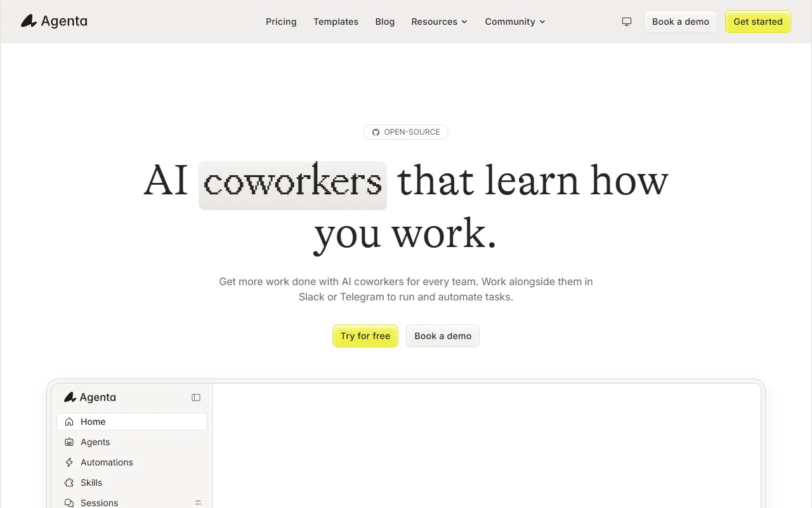
Task: Click the filter sliders icon beside Sessions
Action: 199,503
